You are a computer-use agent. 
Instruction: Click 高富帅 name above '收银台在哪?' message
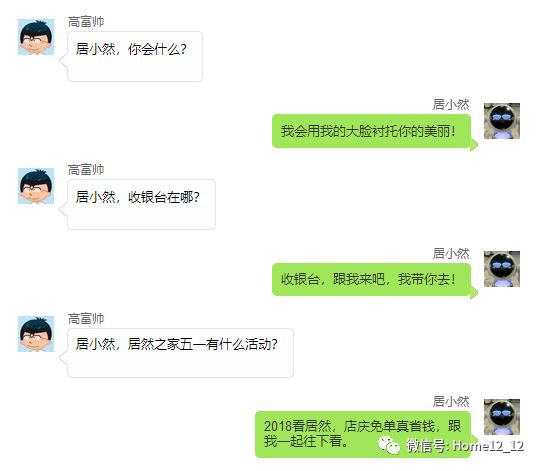click(x=86, y=170)
